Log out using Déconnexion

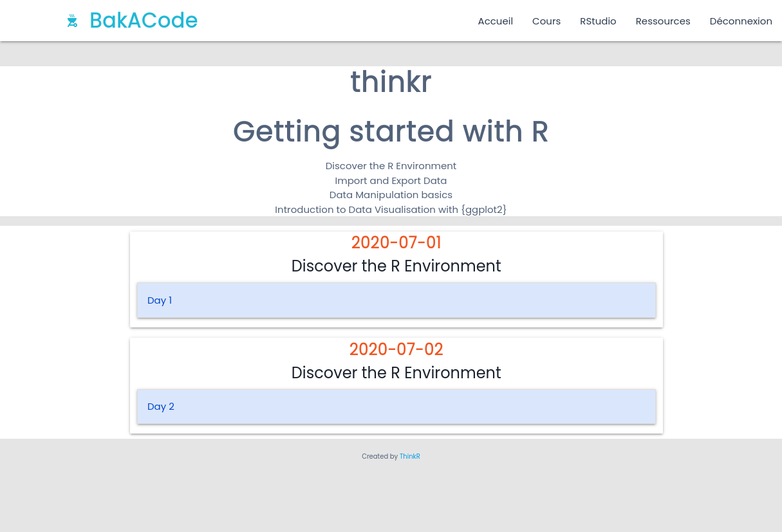click(x=741, y=21)
